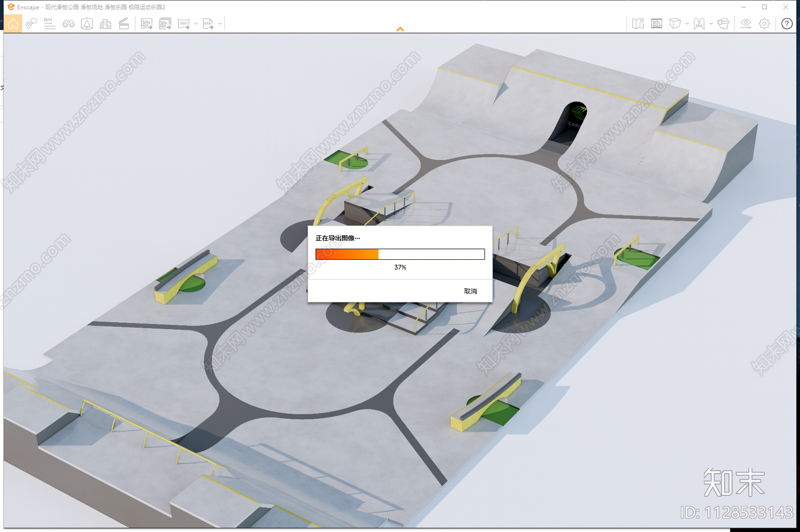Viewport: 800px width, 532px height.
Task: Click the navigation mode icon before the VR headset
Action: pos(699,23)
